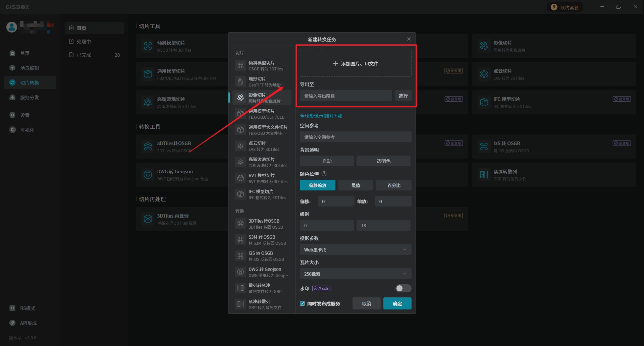
Task: Click the 空间参考 input field
Action: 355,137
